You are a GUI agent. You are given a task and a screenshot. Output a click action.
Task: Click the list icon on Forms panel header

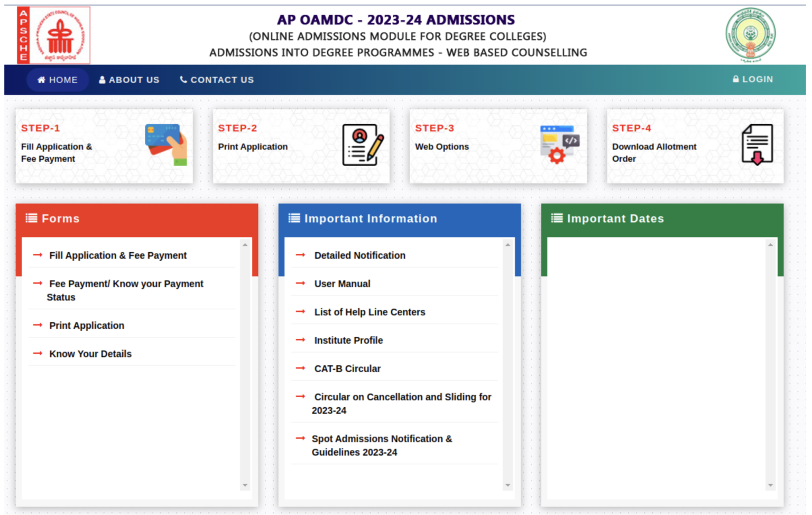31,218
